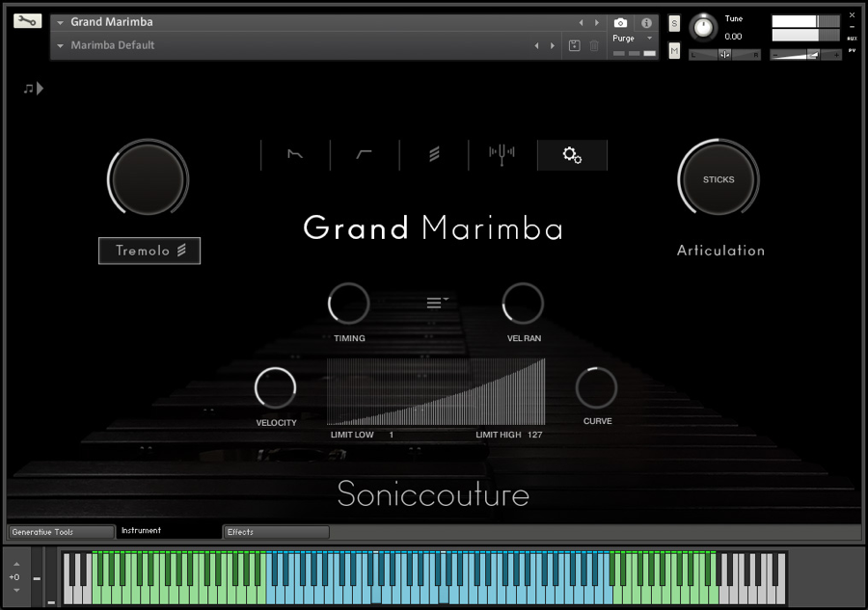Click the pan slider
Viewport: 868px width, 610px height.
pyautogui.click(x=724, y=55)
